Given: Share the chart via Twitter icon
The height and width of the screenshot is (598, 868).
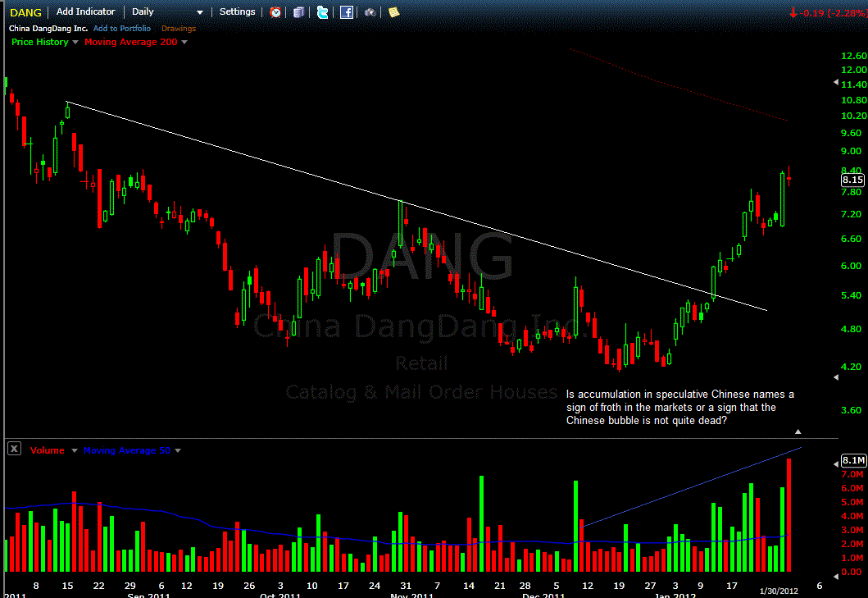Looking at the screenshot, I should 322,12.
